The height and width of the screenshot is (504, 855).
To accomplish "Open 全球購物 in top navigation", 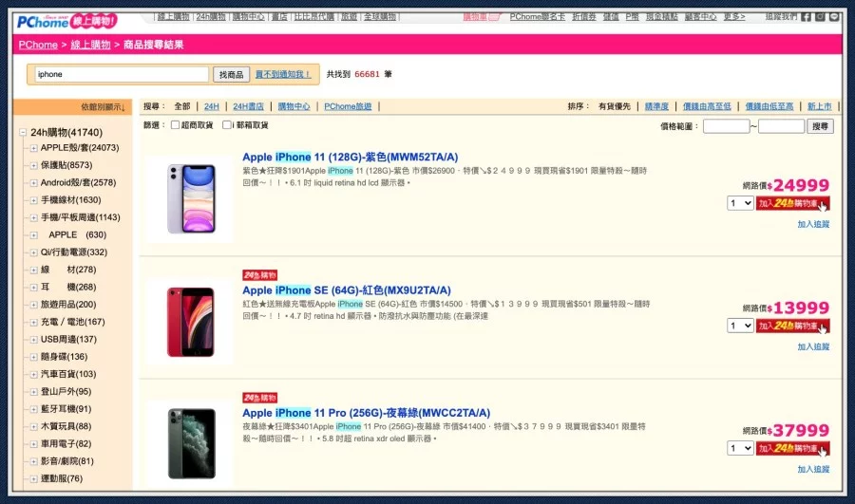I will (380, 17).
